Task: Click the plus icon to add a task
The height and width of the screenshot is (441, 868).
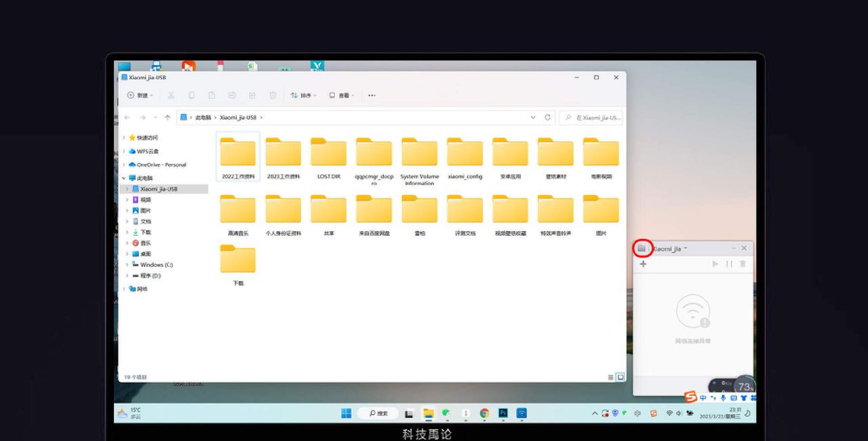Action: point(643,264)
